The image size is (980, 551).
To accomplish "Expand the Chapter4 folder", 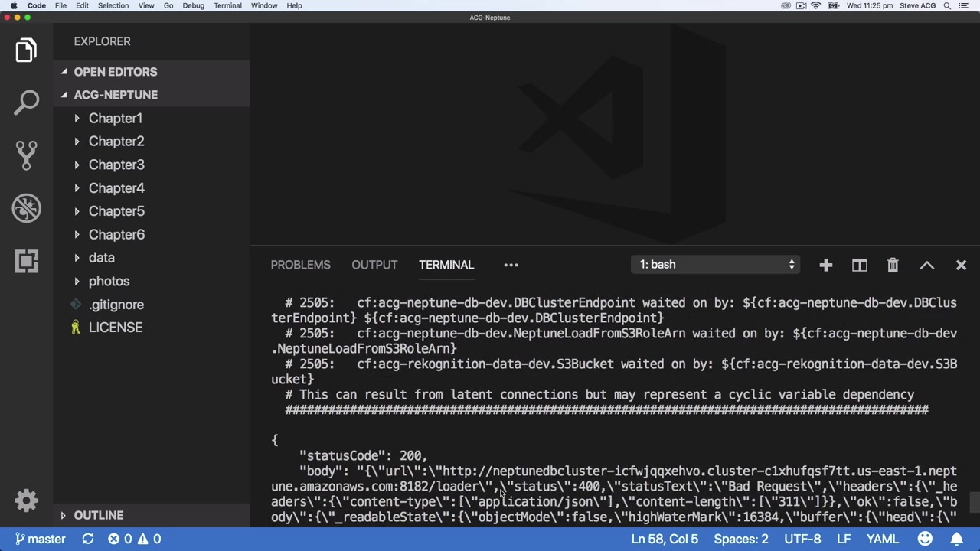I will click(x=151, y=188).
